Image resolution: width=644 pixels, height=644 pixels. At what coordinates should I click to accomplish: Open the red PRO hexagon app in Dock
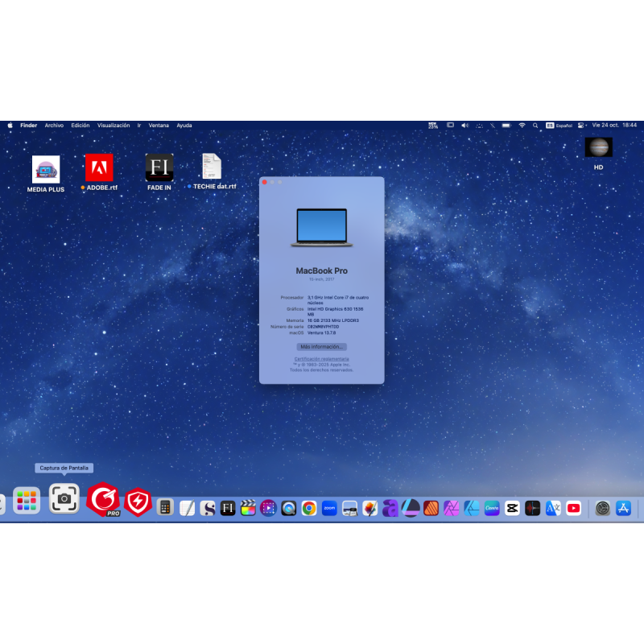(x=104, y=499)
